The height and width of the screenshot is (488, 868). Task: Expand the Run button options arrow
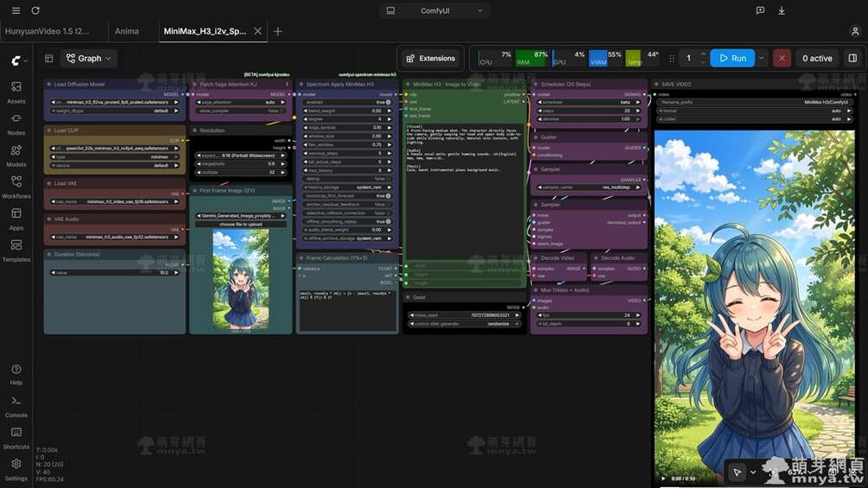click(762, 58)
